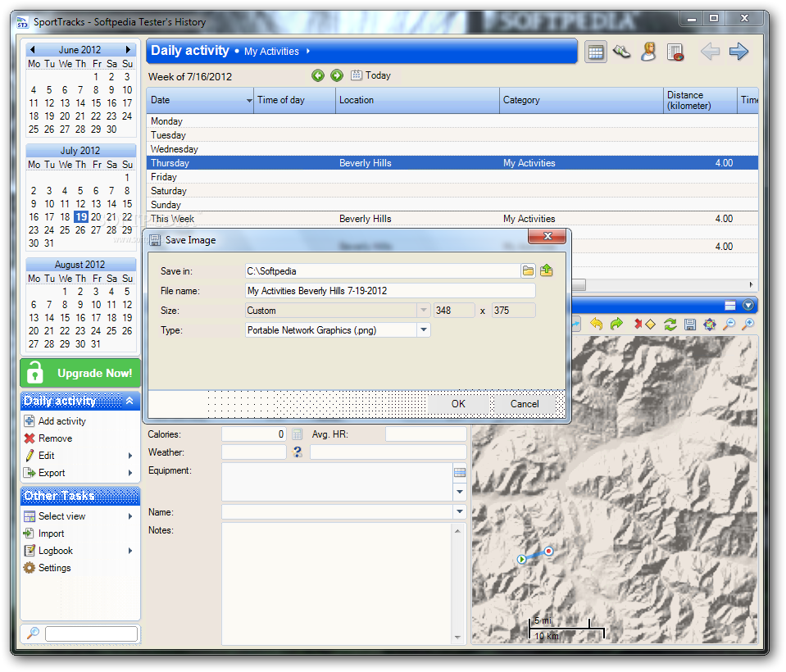The width and height of the screenshot is (786, 672).
Task: Click the running shoe equipment icon
Action: tap(621, 51)
